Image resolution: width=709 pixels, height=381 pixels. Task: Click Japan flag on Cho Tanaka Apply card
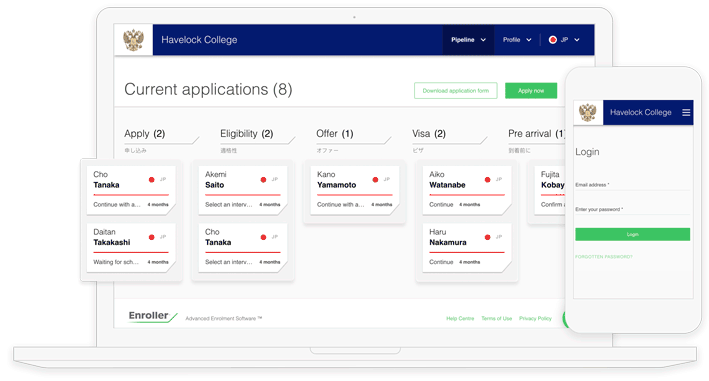click(x=151, y=179)
